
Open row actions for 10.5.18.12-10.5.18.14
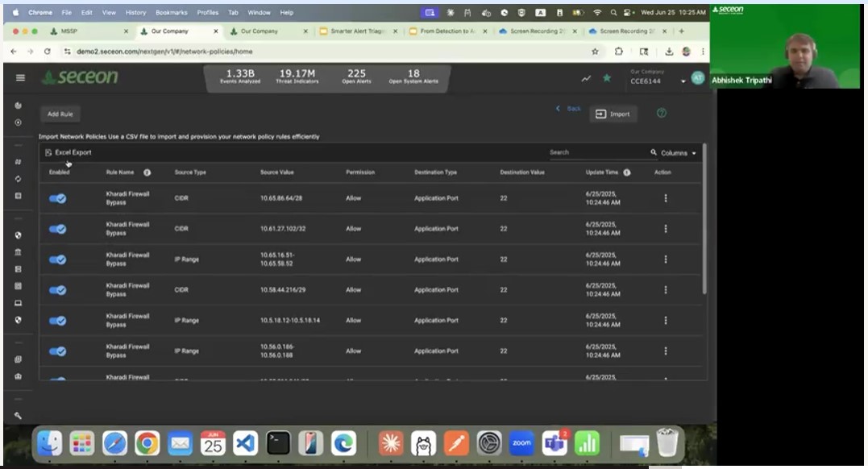pyautogui.click(x=666, y=320)
